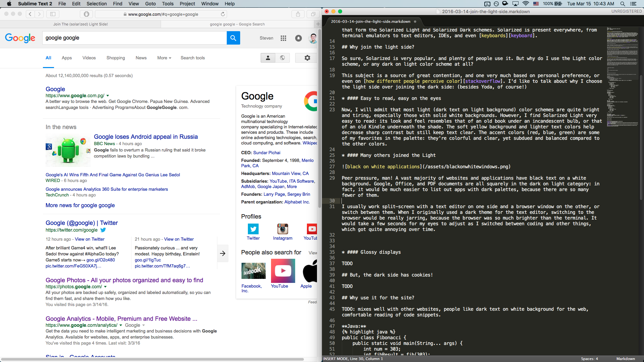Add a new Safari tab with plus button
Viewport: 644px width, 362px height.
point(318,24)
